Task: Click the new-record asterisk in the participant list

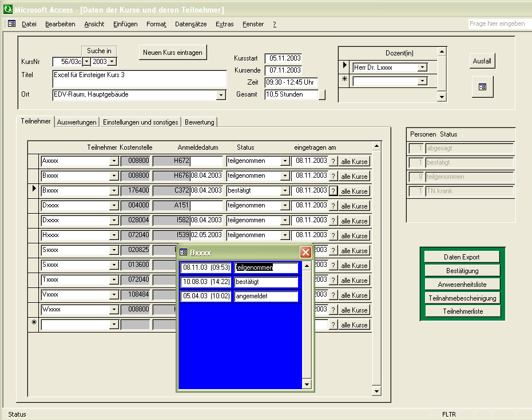Action: pos(34,322)
